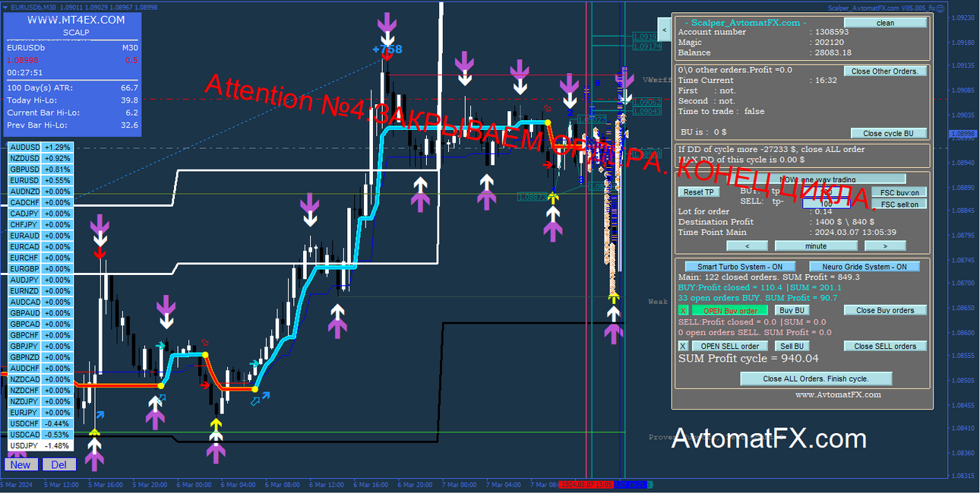Select the AUDUSD row in currency list

(x=40, y=147)
